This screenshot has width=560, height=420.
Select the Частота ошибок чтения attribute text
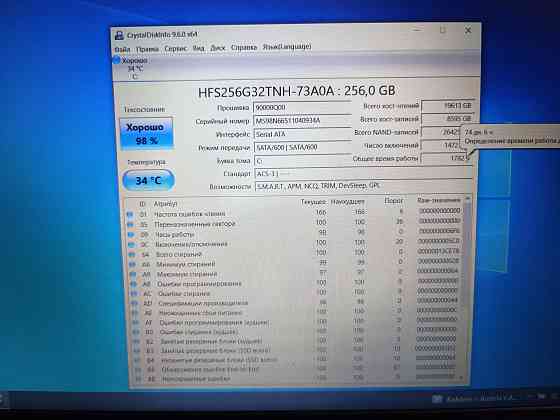pyautogui.click(x=190, y=214)
